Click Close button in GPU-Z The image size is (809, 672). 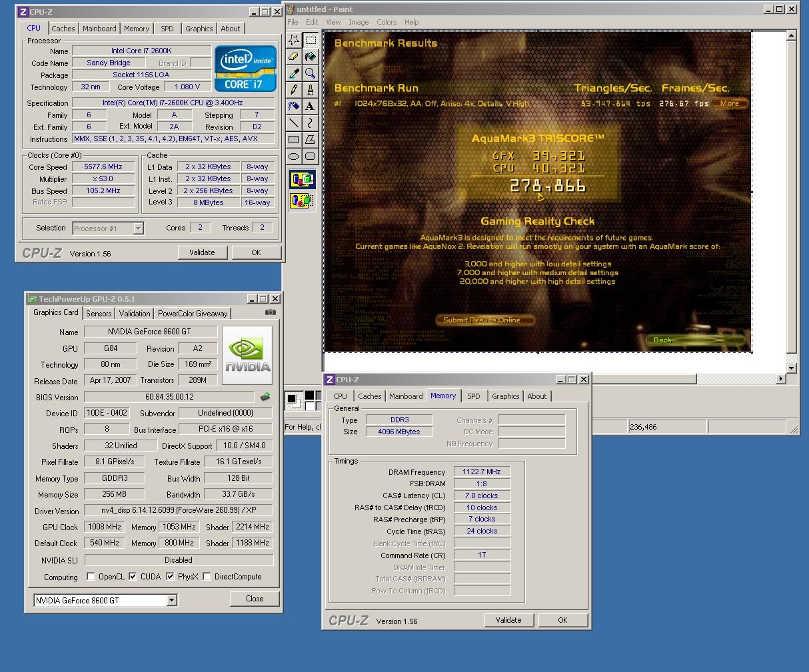(255, 599)
